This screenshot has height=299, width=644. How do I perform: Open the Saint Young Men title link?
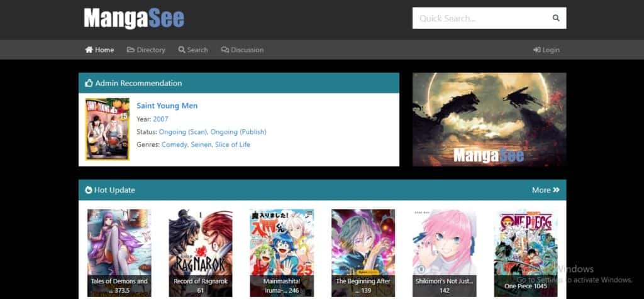tap(167, 106)
